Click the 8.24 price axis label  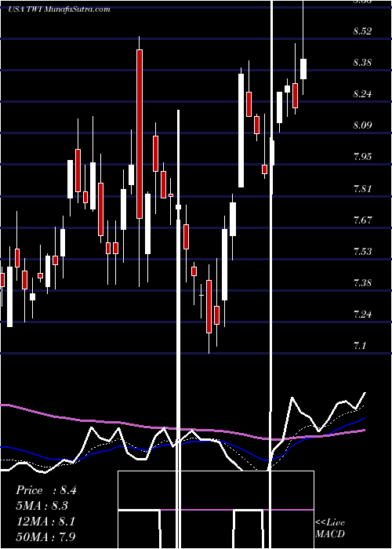362,94
